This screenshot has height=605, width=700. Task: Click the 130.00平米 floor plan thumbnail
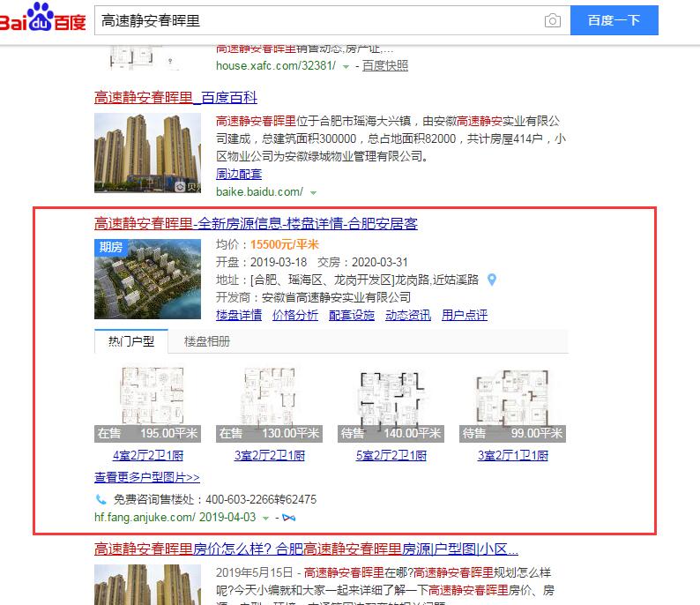[270, 403]
